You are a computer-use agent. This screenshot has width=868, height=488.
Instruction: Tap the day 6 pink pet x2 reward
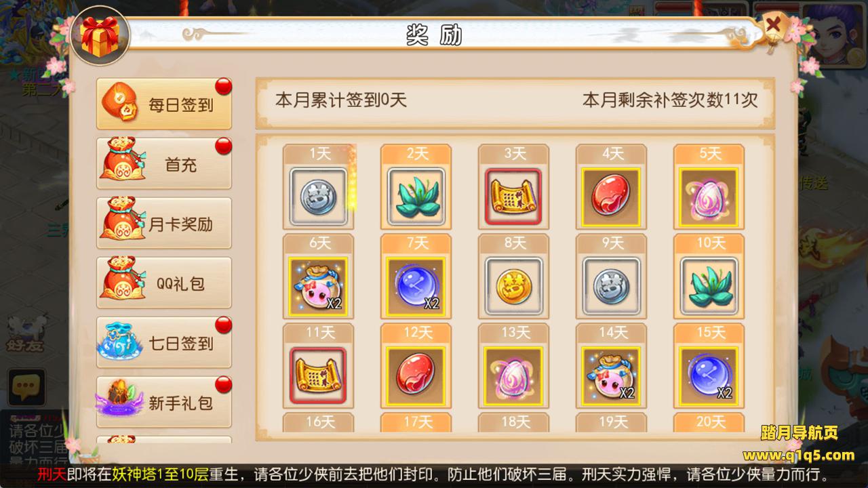pos(318,286)
